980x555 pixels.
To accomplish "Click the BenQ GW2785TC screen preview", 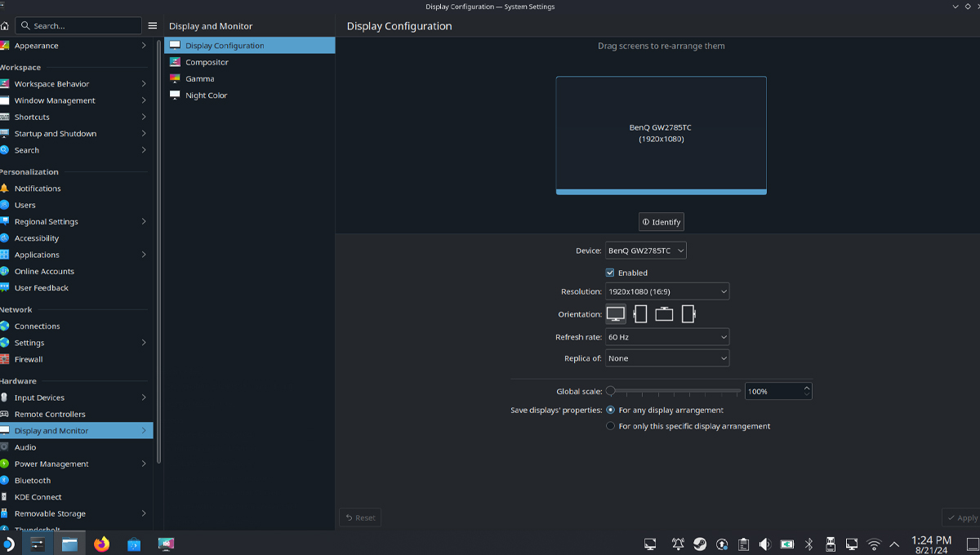I will tap(661, 134).
